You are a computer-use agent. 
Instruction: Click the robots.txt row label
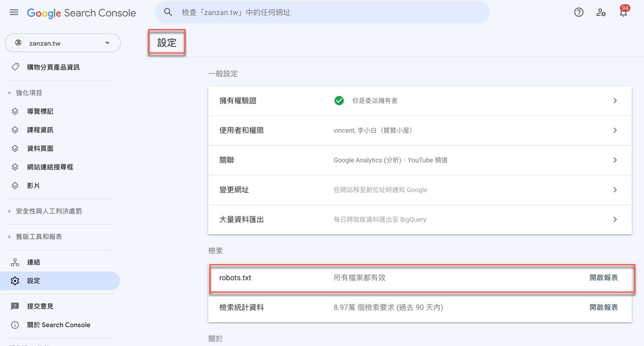(x=235, y=278)
